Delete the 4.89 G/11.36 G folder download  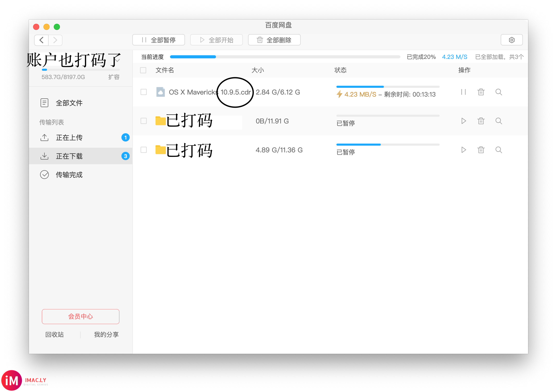click(481, 150)
